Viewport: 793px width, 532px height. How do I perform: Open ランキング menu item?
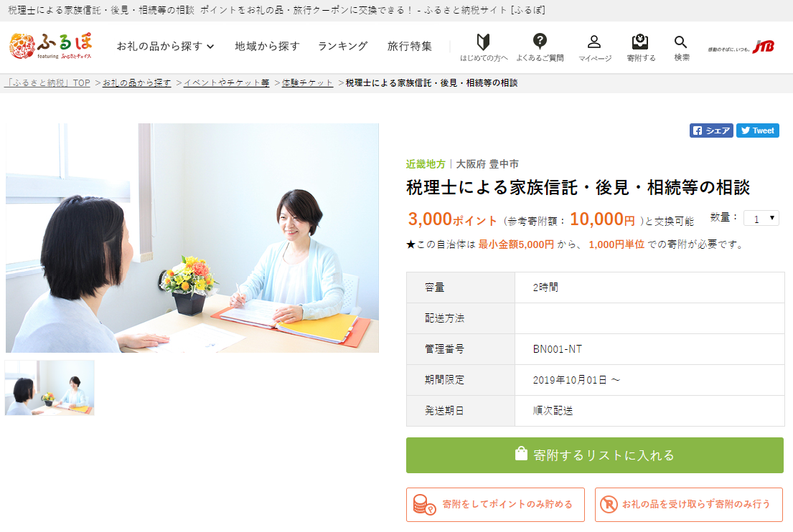343,46
